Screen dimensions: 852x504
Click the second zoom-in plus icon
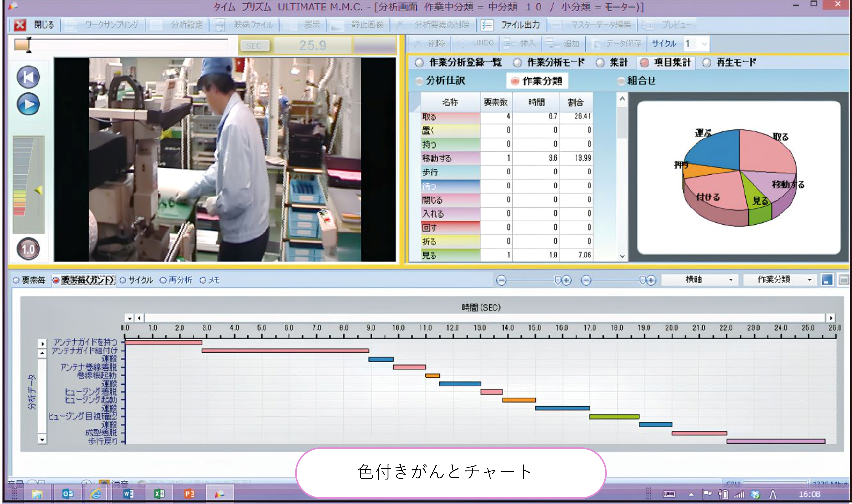[651, 280]
